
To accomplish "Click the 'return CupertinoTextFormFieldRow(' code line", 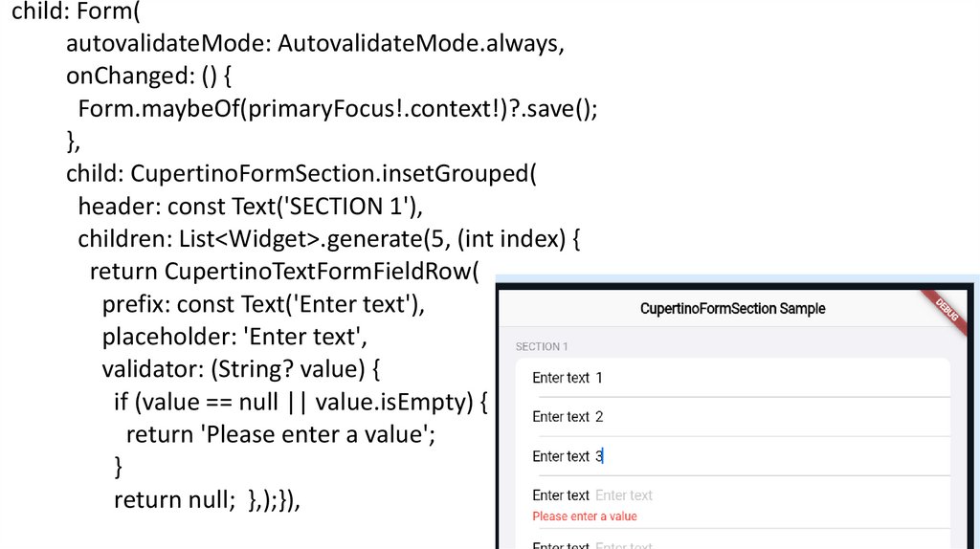I will click(283, 272).
